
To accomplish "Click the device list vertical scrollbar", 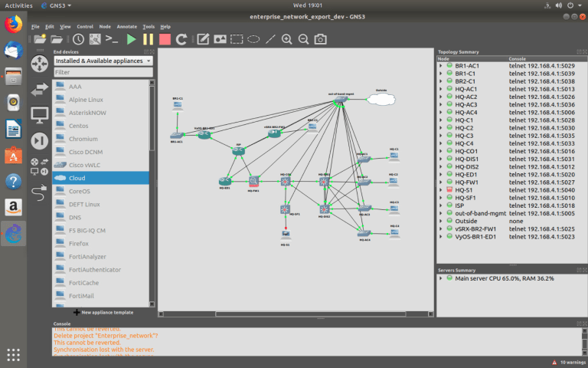I will pyautogui.click(x=152, y=118).
